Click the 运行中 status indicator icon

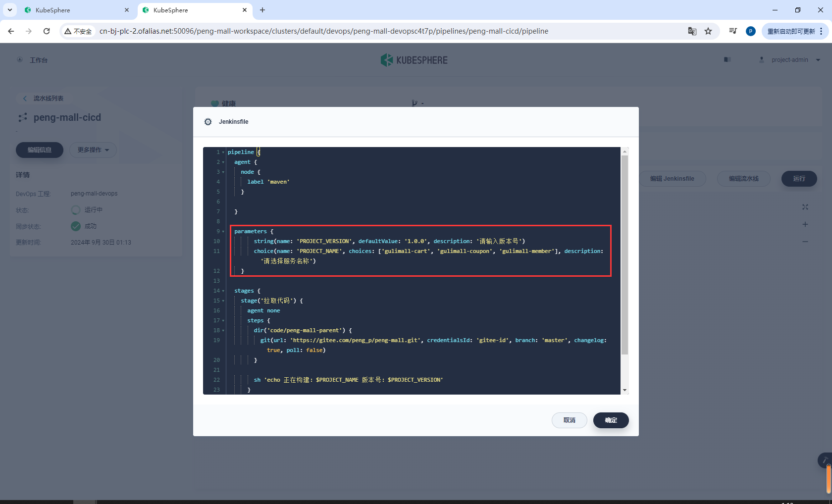click(76, 210)
